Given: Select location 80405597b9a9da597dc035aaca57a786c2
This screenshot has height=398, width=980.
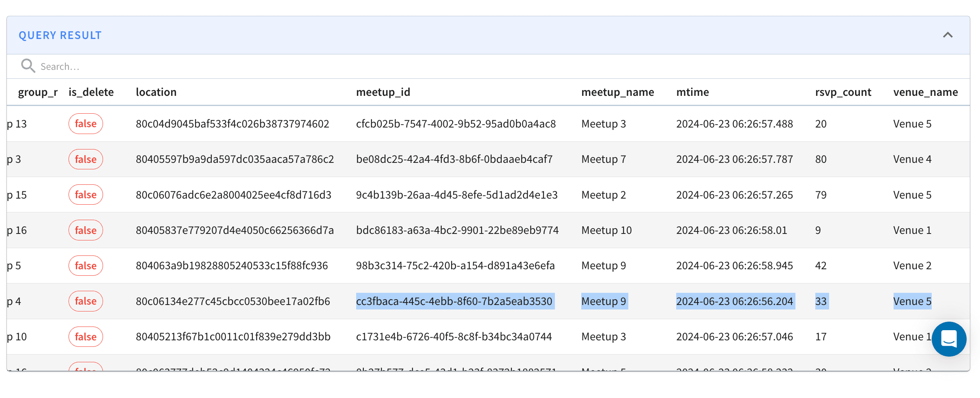Looking at the screenshot, I should pos(235,159).
